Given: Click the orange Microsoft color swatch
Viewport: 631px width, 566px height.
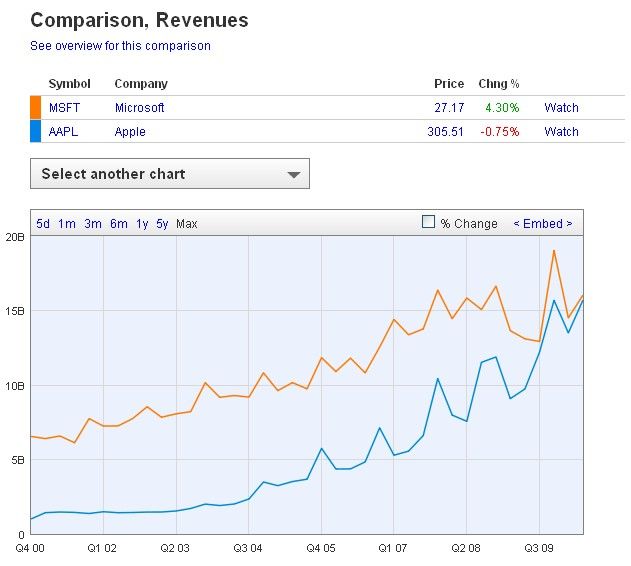Looking at the screenshot, I should (35, 107).
